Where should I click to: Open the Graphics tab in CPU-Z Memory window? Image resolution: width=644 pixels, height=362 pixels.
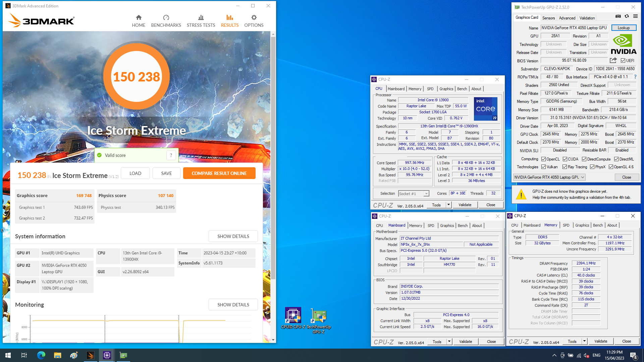[582, 225]
